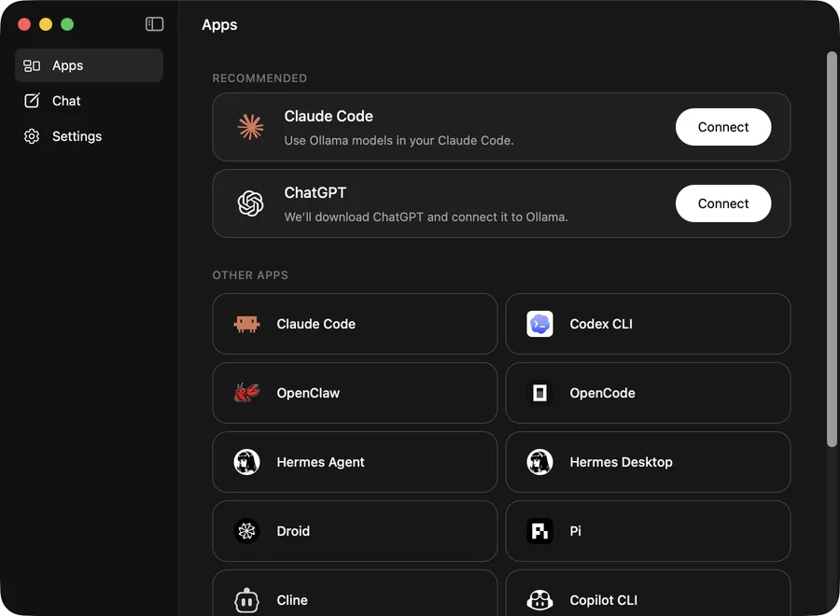Image resolution: width=840 pixels, height=616 pixels.
Task: Click the Cline robot icon
Action: (x=247, y=600)
